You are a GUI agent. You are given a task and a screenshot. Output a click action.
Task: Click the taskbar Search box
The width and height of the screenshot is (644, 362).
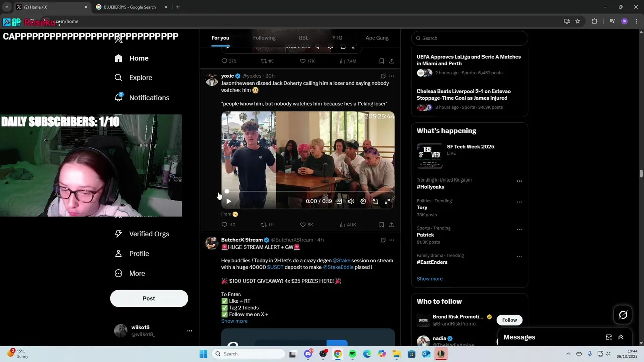249,354
